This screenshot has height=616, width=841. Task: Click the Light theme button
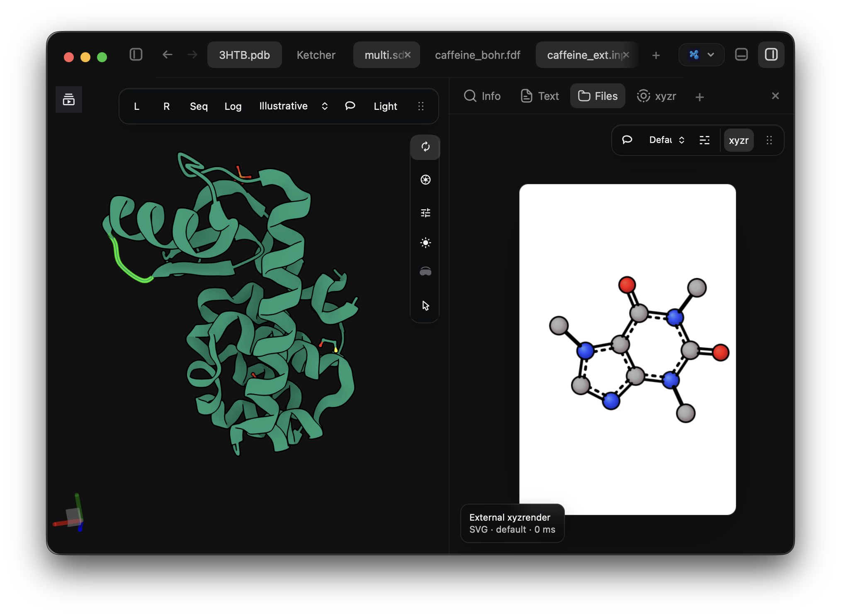[x=385, y=106]
